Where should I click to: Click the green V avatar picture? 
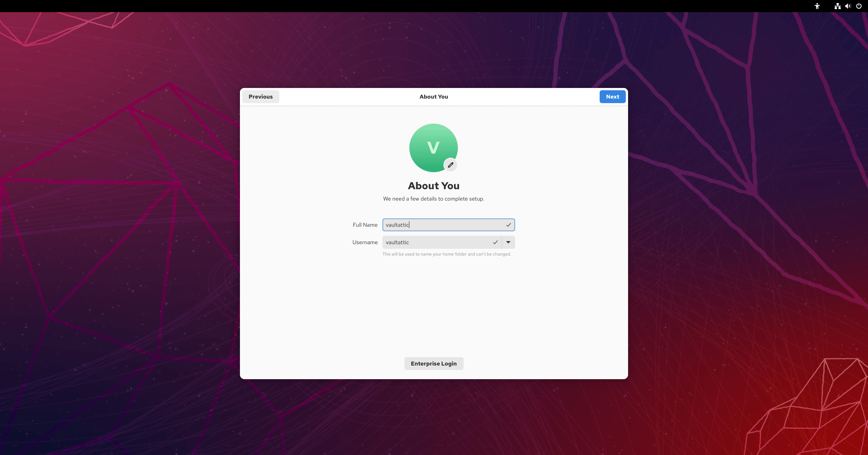click(433, 147)
